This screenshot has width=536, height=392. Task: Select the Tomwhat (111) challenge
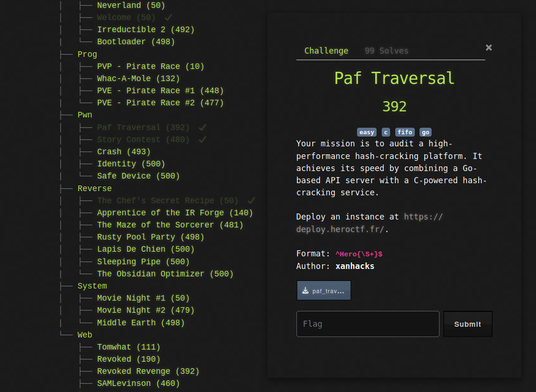pyautogui.click(x=129, y=347)
